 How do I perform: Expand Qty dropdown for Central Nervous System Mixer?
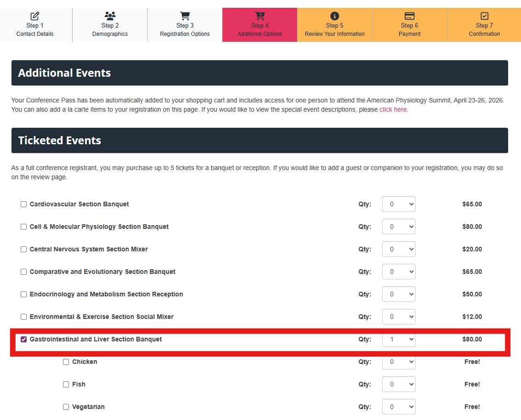point(399,250)
